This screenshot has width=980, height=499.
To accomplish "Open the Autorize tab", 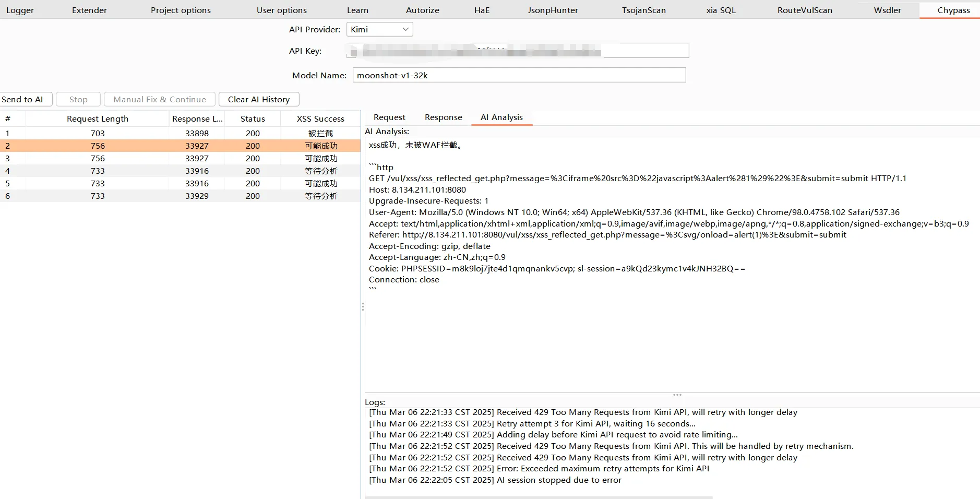I will (423, 10).
